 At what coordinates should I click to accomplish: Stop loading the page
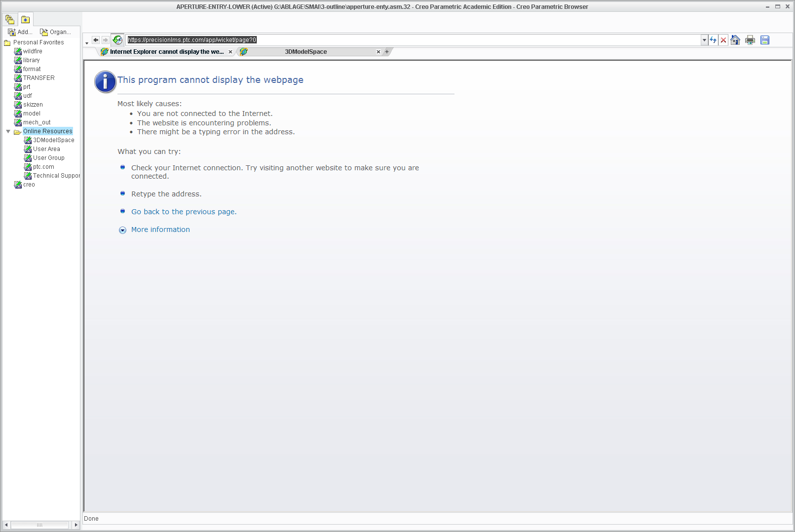point(723,40)
